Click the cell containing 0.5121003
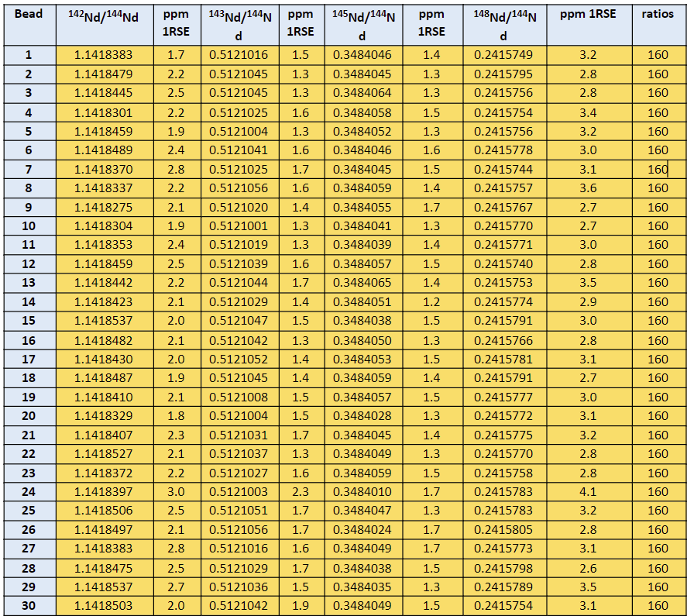Image resolution: width=687 pixels, height=616 pixels. pyautogui.click(x=240, y=491)
